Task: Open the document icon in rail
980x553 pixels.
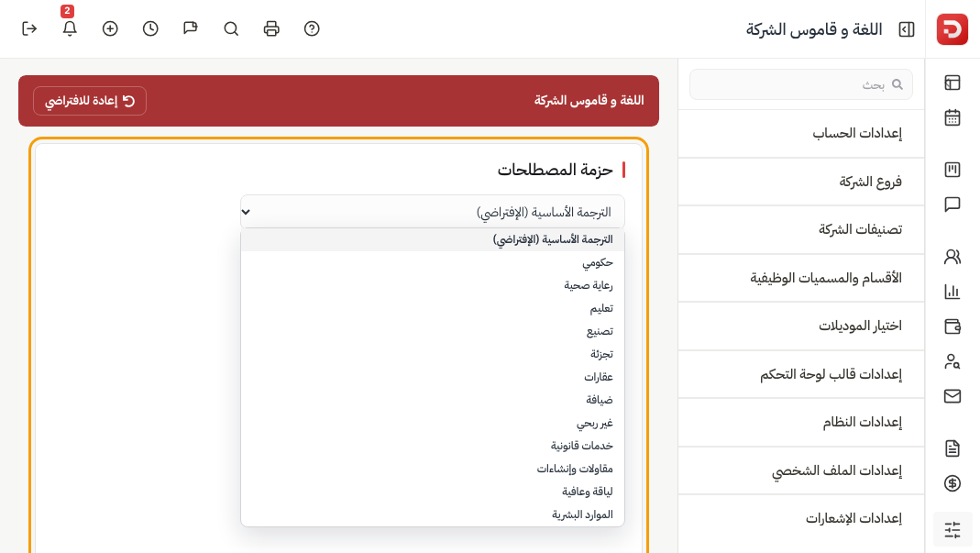Action: 952,448
